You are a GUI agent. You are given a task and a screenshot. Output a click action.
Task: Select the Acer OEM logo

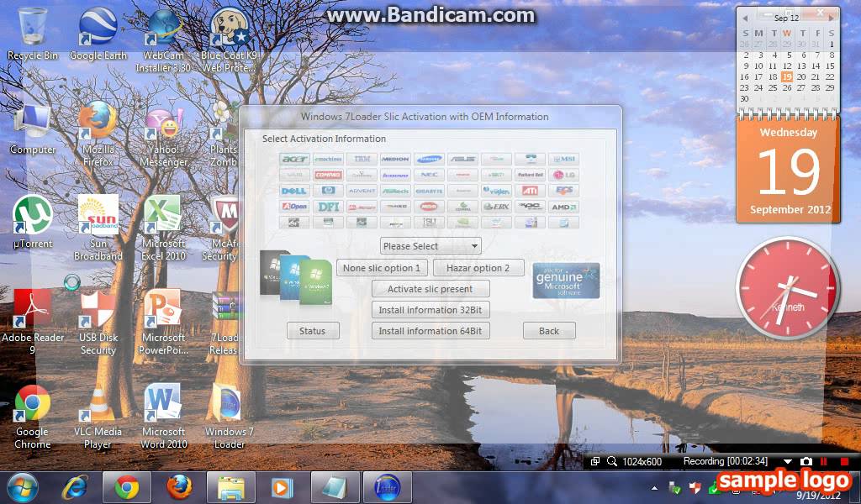[294, 159]
